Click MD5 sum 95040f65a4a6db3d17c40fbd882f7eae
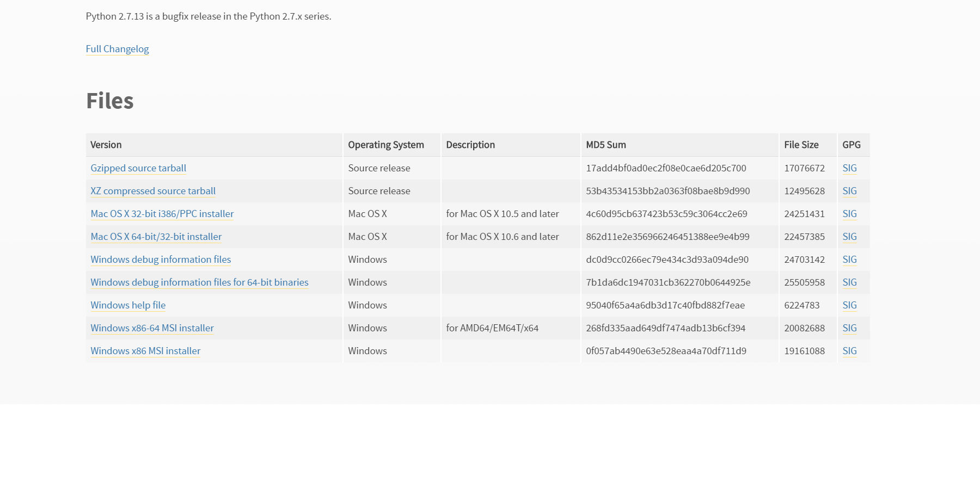The image size is (980, 494). (x=665, y=305)
